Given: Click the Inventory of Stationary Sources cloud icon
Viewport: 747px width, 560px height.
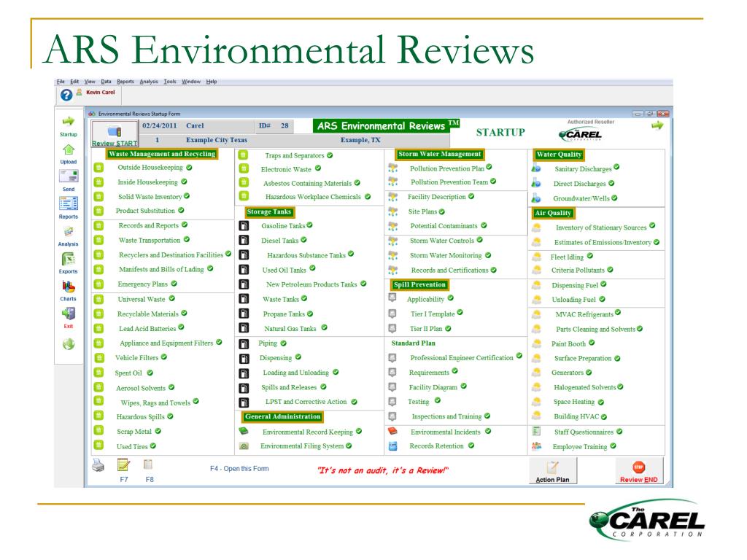Looking at the screenshot, I should coord(536,227).
